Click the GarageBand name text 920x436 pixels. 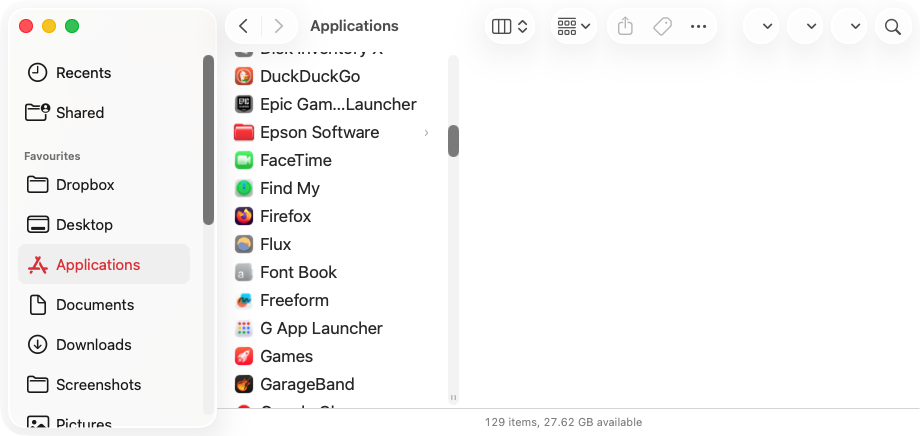coord(307,384)
